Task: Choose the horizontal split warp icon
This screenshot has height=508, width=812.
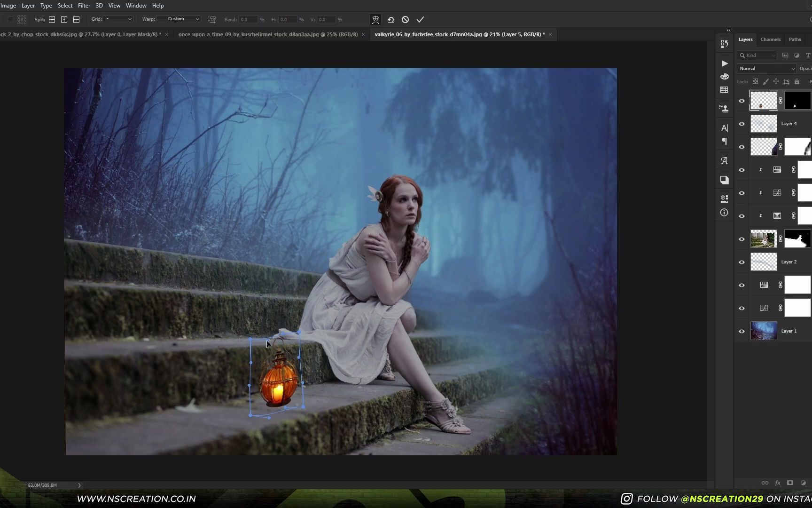Action: pos(76,19)
